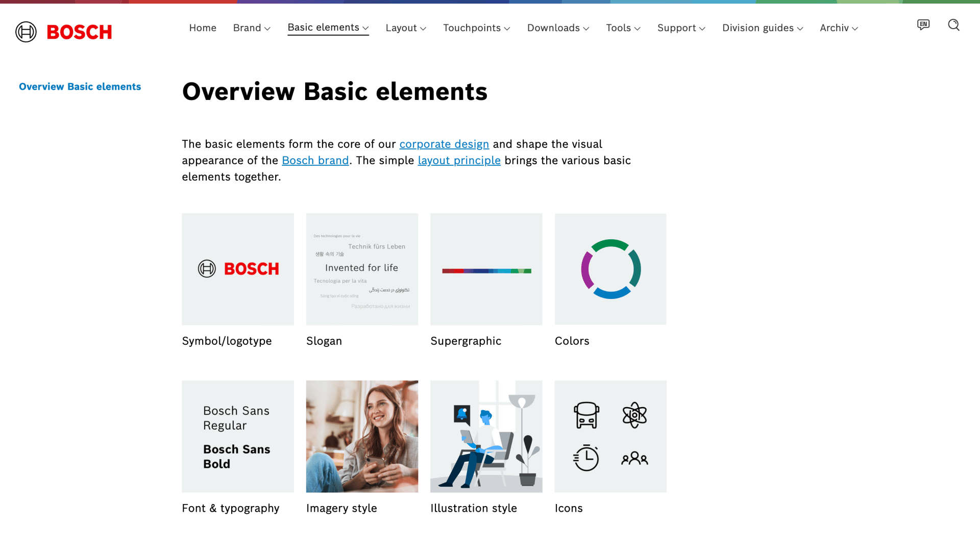
Task: Select Overview Basic elements in sidebar
Action: click(80, 87)
